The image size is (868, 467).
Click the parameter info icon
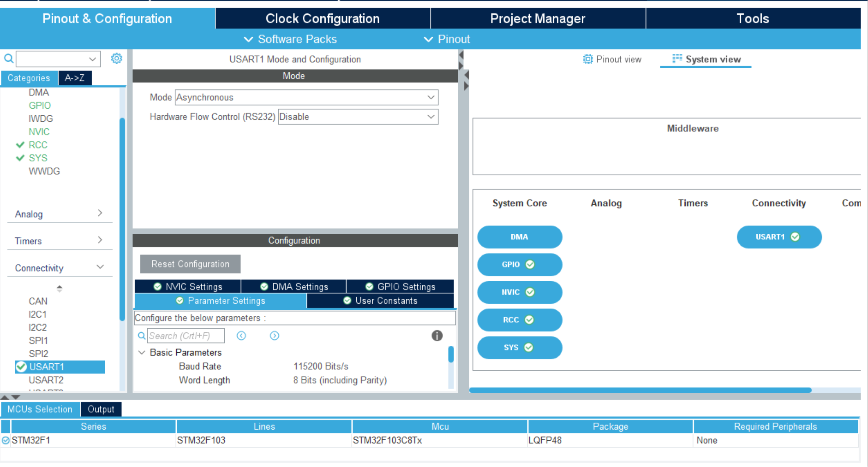click(x=437, y=336)
